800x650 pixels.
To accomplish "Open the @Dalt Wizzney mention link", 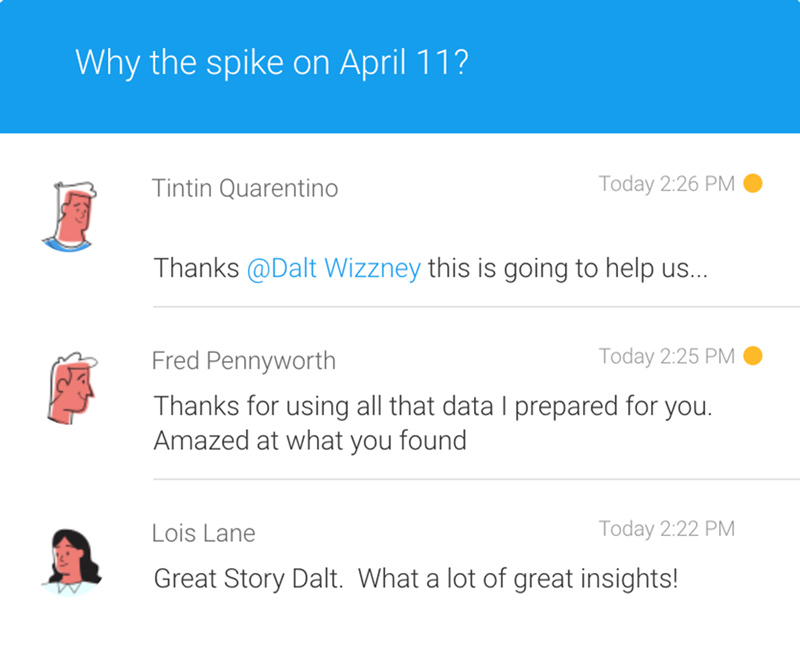I will click(334, 268).
